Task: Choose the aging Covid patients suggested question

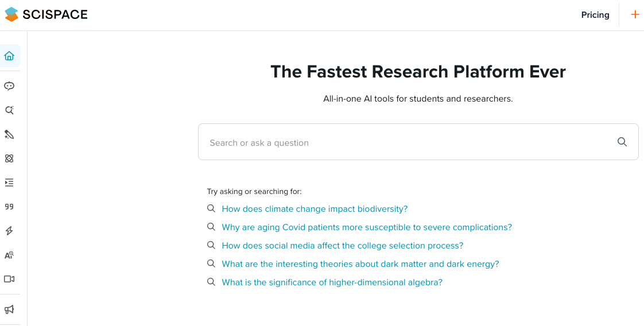Action: coord(367,227)
